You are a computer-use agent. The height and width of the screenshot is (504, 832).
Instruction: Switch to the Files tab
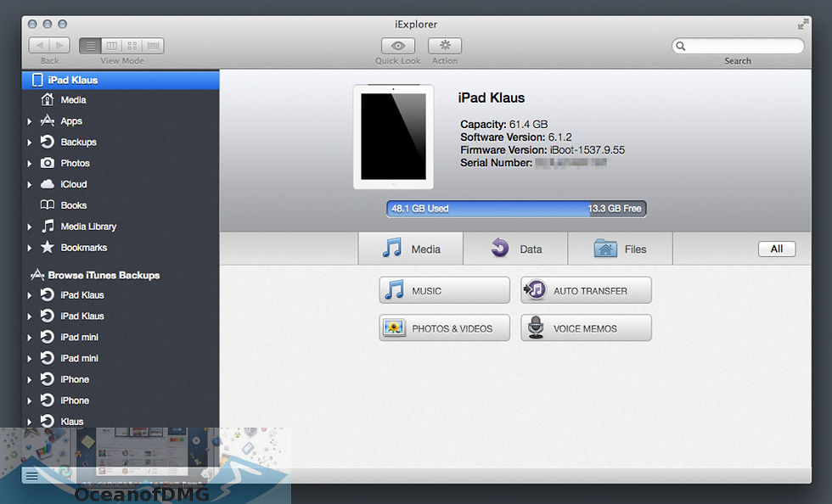pyautogui.click(x=620, y=249)
